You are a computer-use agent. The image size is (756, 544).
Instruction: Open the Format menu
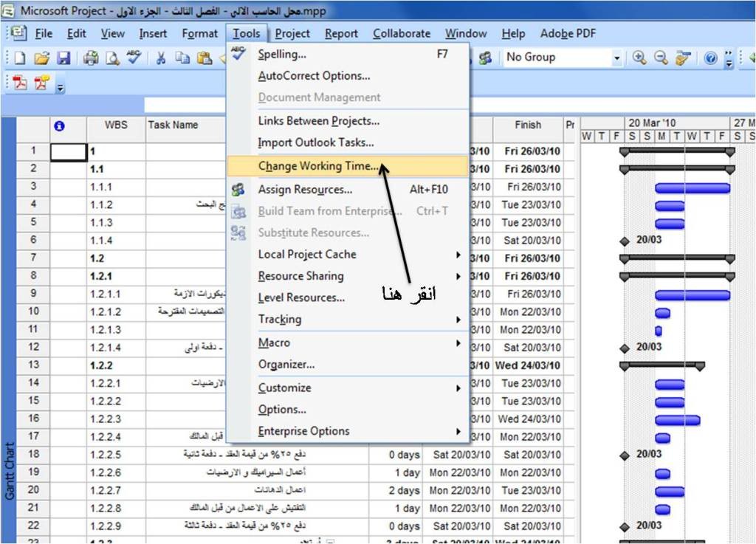[x=199, y=33]
